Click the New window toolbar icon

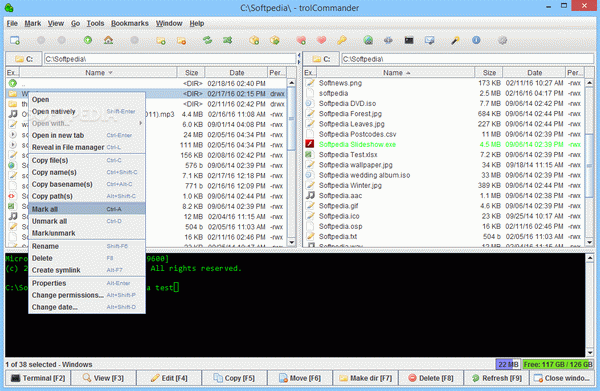click(15, 40)
